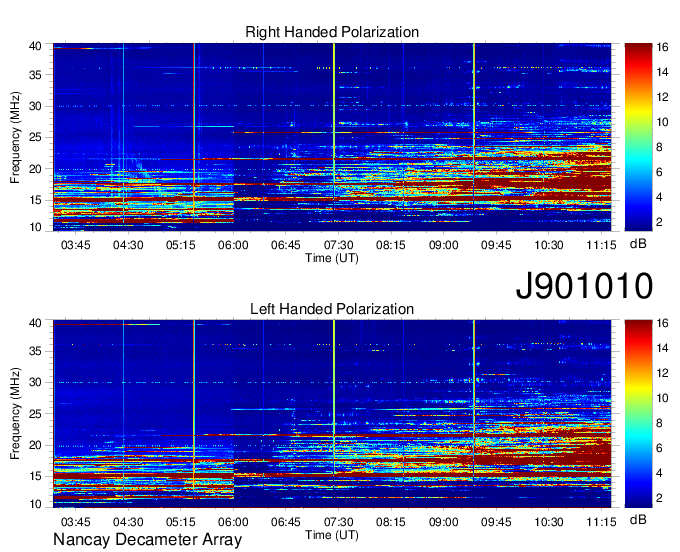
Task: Click the 10 MHz tick of Right Handed plot
Action: [x=35, y=227]
